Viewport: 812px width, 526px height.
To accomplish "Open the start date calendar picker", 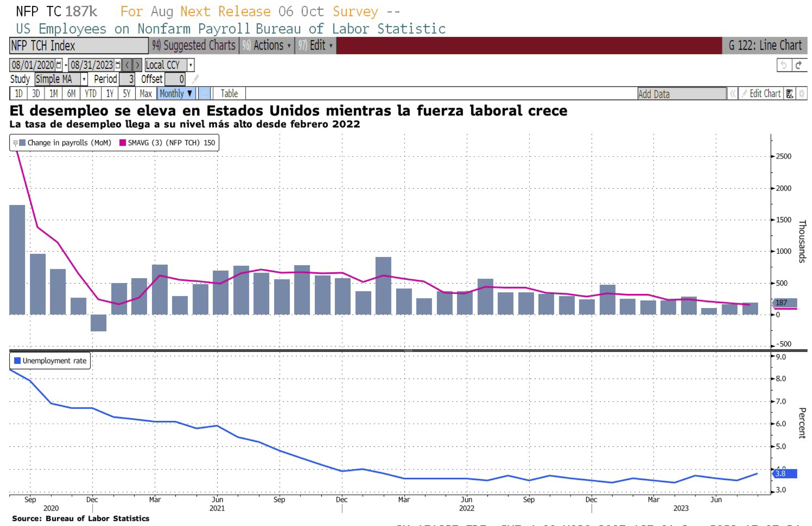I will coord(59,65).
